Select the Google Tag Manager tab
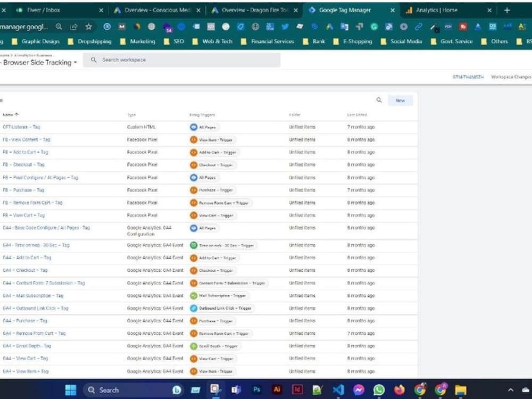 coord(351,10)
